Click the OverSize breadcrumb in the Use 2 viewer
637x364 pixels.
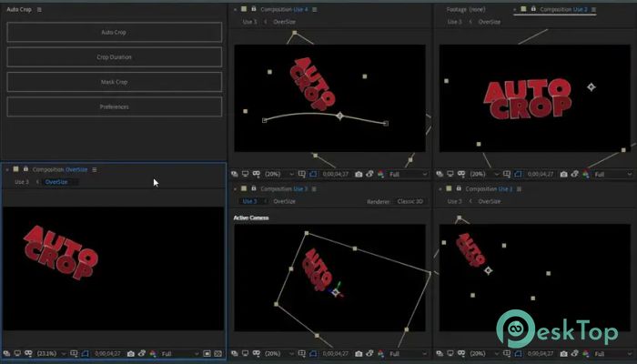(490, 22)
